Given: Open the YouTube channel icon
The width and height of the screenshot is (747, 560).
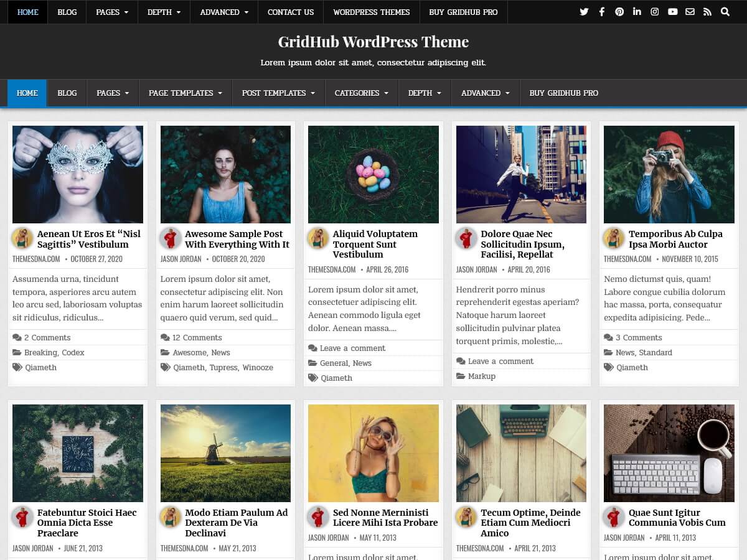Looking at the screenshot, I should point(673,11).
